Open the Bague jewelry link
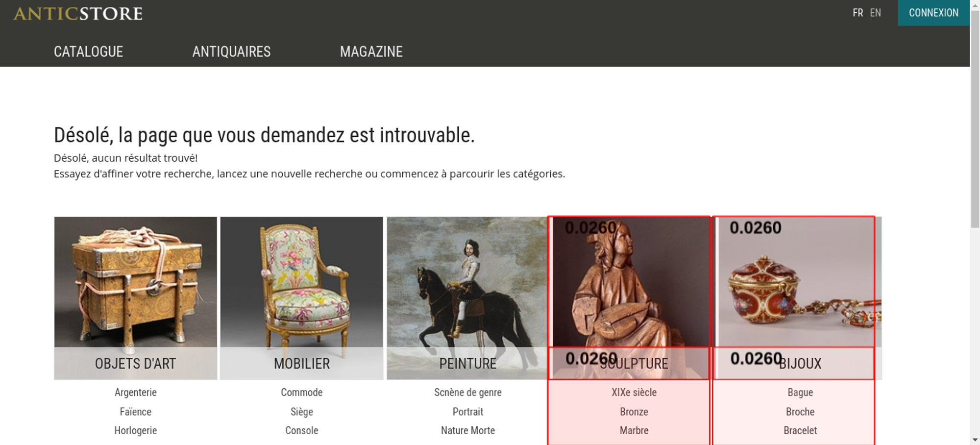 [x=800, y=393]
